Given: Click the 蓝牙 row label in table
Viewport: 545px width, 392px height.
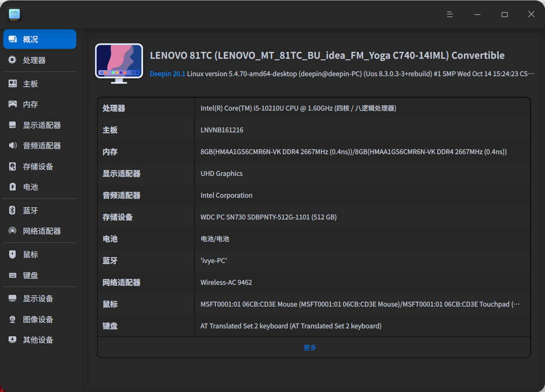Looking at the screenshot, I should tap(110, 260).
